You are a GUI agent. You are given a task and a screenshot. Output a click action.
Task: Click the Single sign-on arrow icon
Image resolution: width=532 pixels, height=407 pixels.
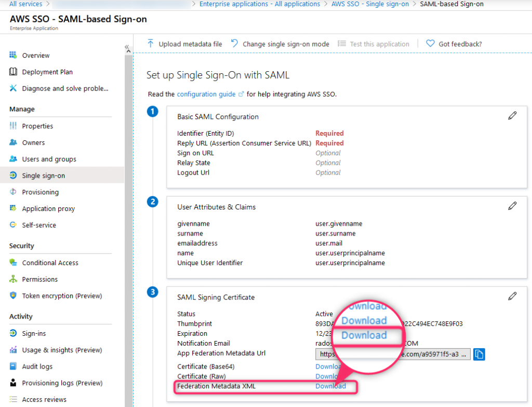(13, 175)
